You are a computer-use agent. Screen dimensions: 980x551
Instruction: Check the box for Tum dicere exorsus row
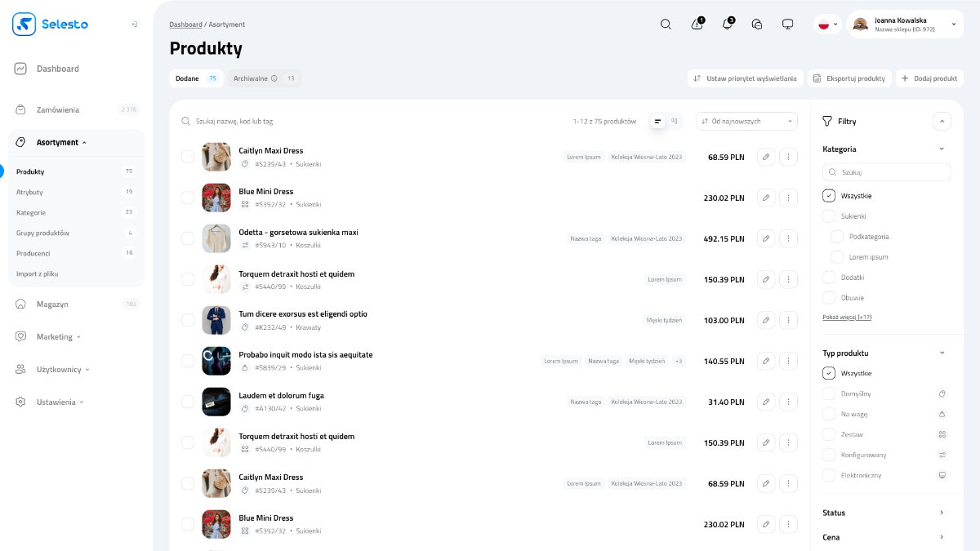pyautogui.click(x=188, y=320)
